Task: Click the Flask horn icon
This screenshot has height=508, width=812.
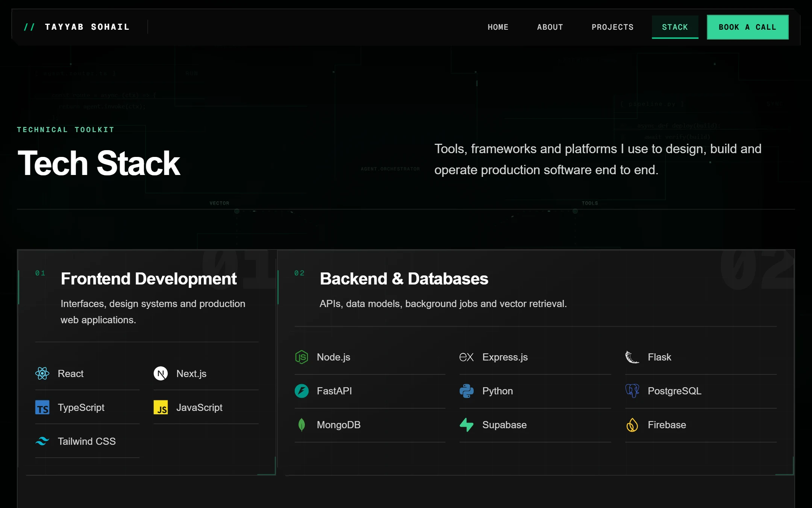Action: coord(632,357)
